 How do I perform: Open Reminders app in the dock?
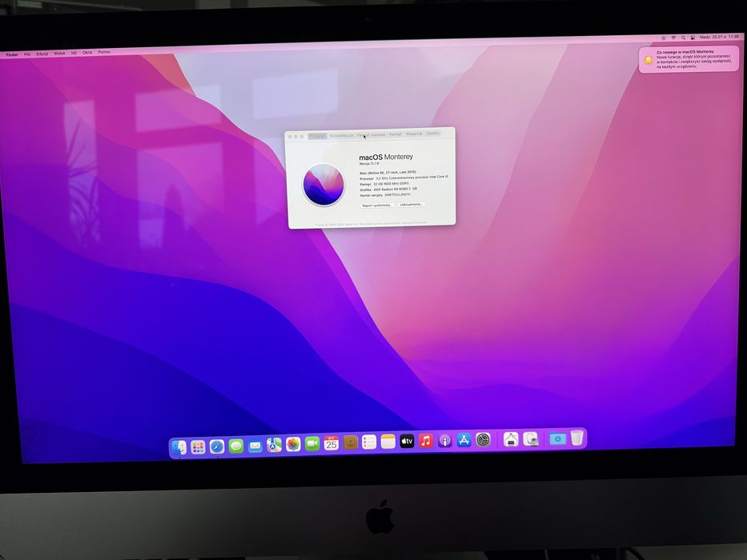point(369,443)
